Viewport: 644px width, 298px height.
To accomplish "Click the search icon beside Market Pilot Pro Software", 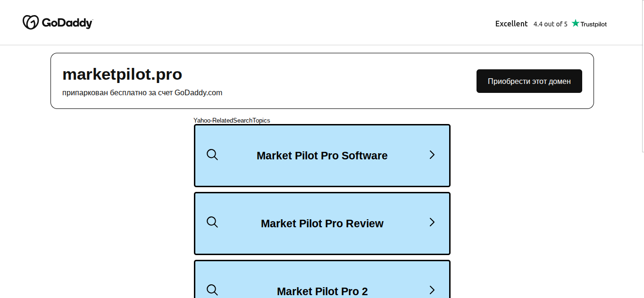I will click(212, 155).
